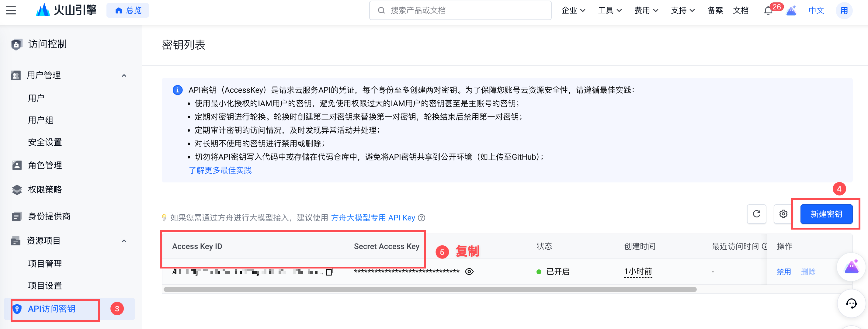Image resolution: width=868 pixels, height=329 pixels.
Task: Click the 操作 column header
Action: click(x=784, y=246)
